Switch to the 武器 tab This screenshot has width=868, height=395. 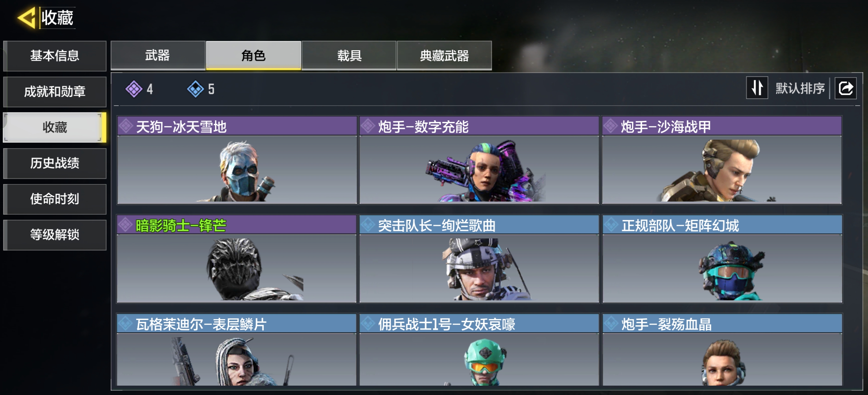(158, 56)
